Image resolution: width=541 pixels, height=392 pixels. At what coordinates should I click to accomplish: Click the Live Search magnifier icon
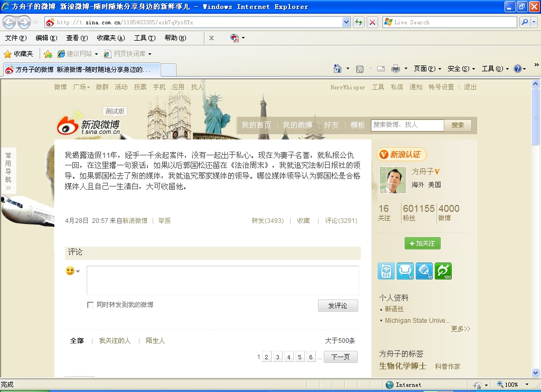pyautogui.click(x=525, y=22)
